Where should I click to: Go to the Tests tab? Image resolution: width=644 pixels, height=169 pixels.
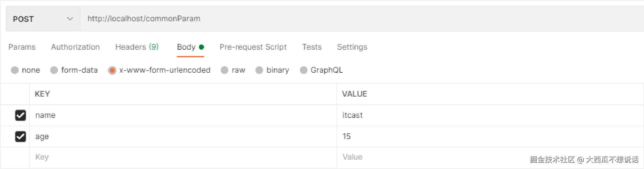tap(312, 47)
